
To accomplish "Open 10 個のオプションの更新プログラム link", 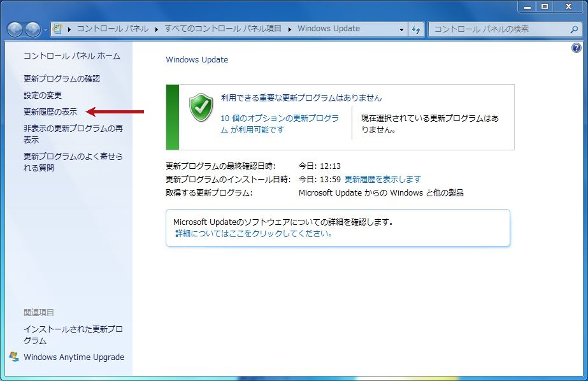I will (x=280, y=124).
